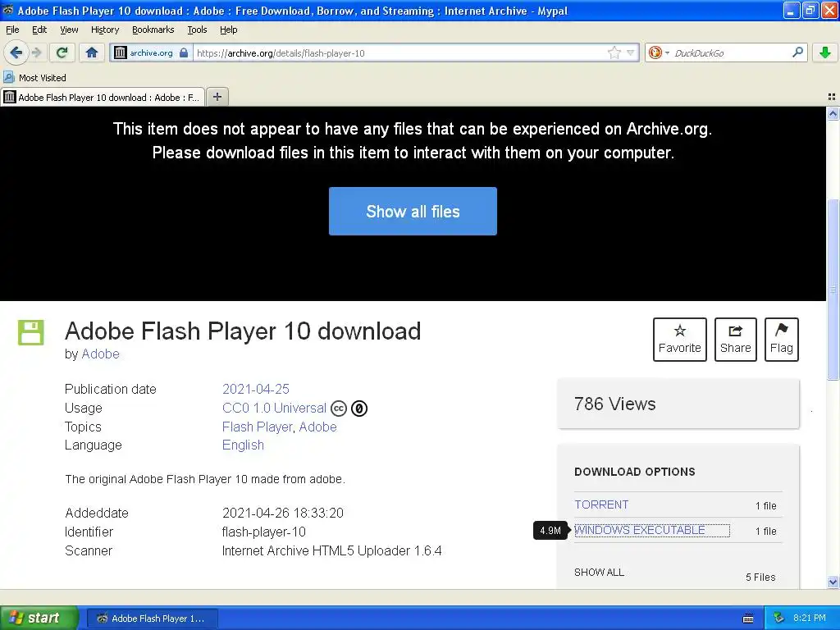This screenshot has height=630, width=840.
Task: Click the search magnifier icon
Action: pos(797,52)
